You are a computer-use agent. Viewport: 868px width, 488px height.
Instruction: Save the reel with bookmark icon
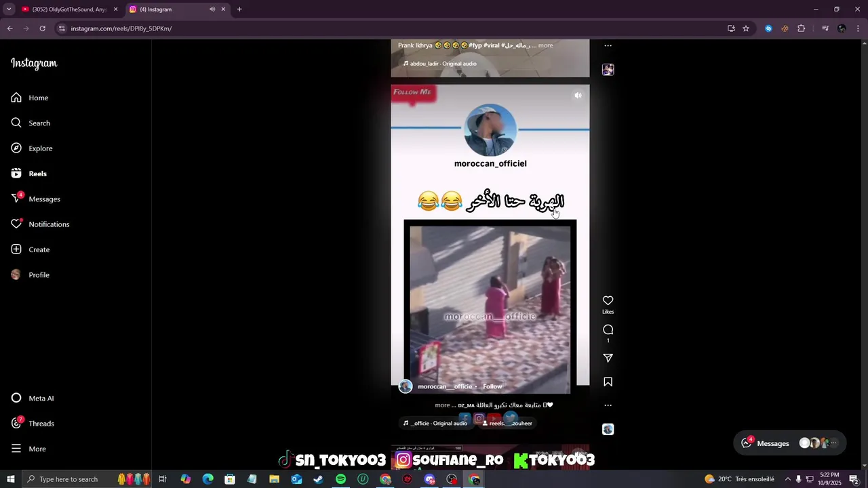click(x=608, y=382)
